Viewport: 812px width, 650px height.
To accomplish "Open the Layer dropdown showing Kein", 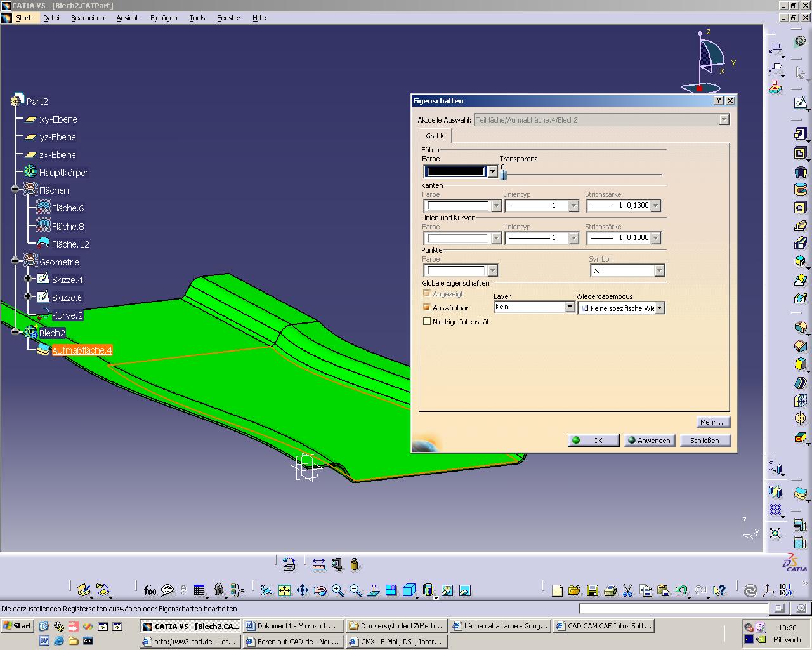I will point(569,307).
